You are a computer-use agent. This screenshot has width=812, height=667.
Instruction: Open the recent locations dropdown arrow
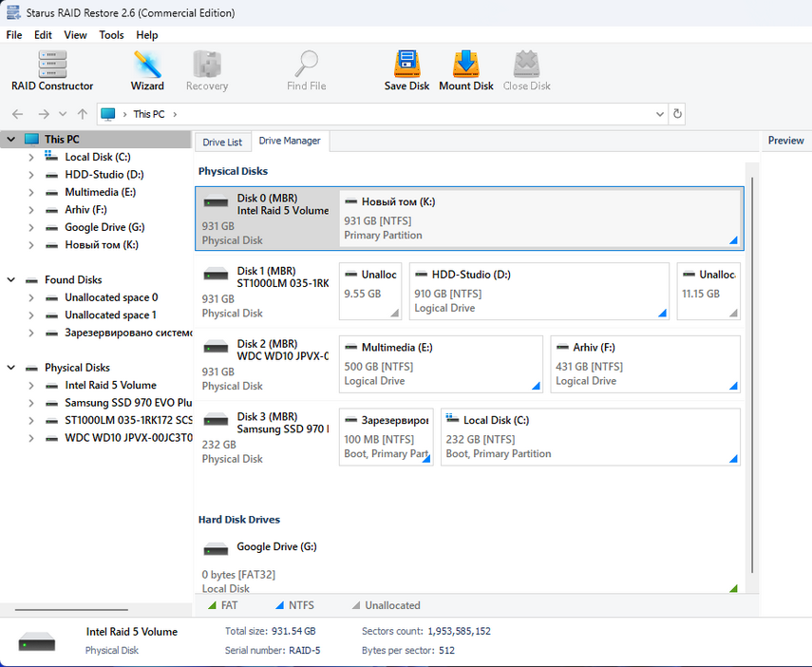[x=63, y=114]
